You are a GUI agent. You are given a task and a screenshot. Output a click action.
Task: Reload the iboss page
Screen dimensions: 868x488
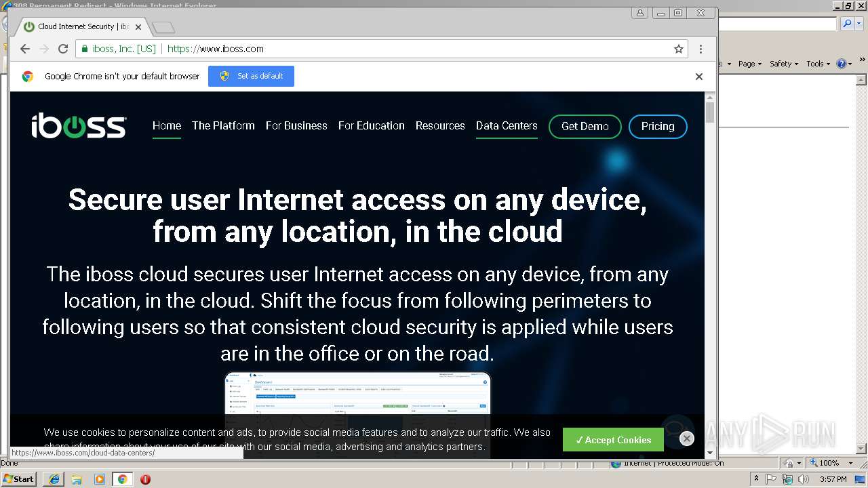tap(63, 49)
